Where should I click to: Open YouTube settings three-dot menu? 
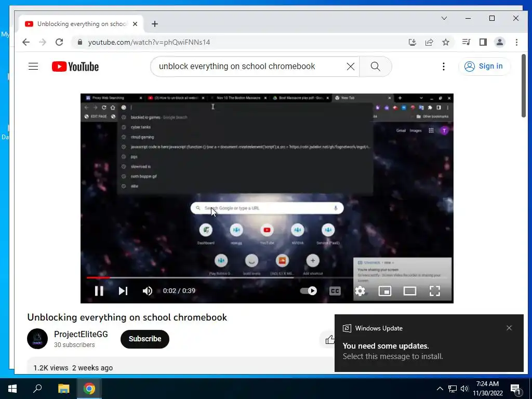click(444, 66)
